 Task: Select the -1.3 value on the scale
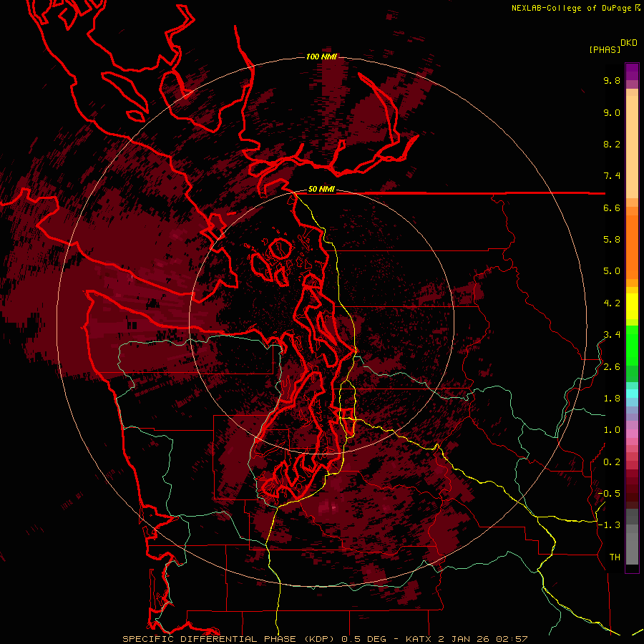[609, 525]
